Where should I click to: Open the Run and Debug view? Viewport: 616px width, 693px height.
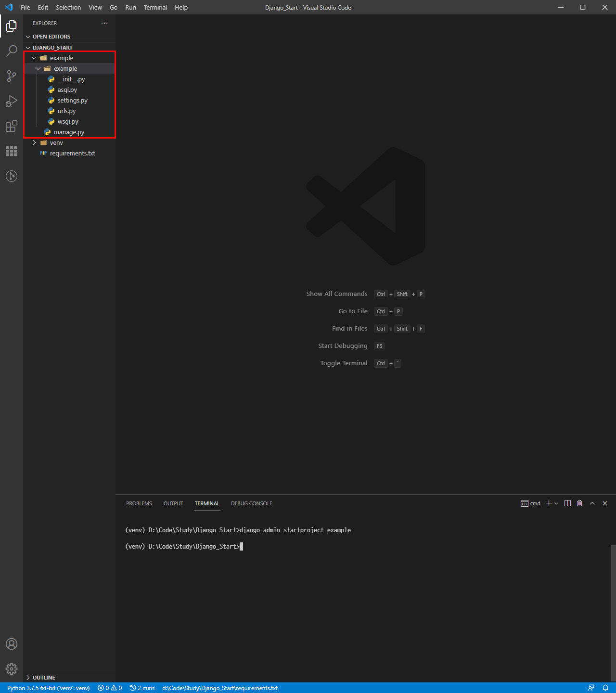click(12, 101)
